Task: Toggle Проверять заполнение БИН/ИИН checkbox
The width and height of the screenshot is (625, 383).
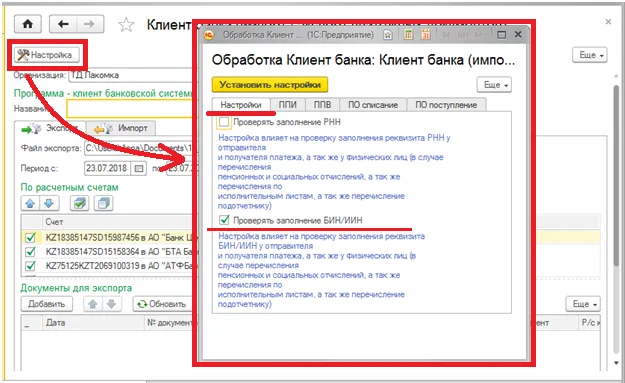Action: [224, 220]
